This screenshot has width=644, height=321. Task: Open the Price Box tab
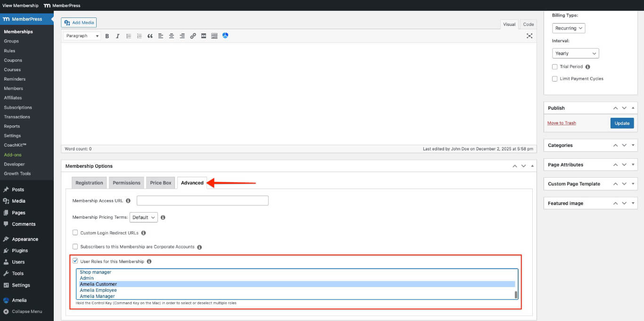click(161, 183)
